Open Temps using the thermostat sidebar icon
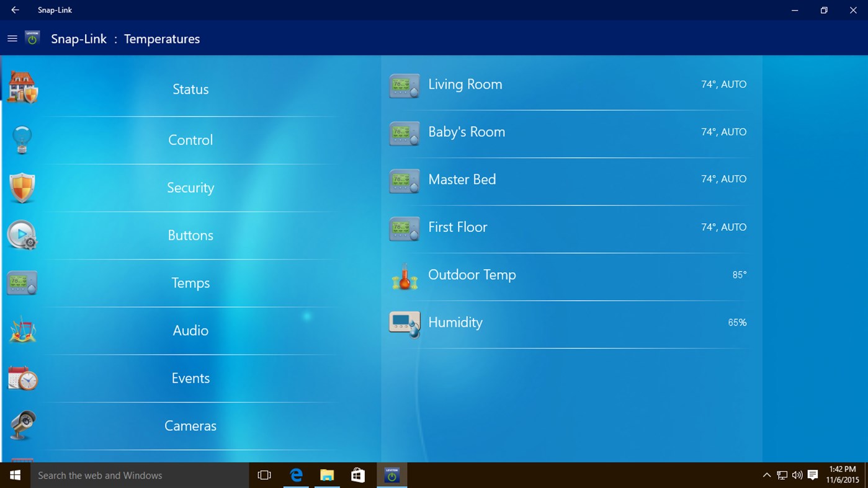The image size is (868, 488). [x=22, y=283]
